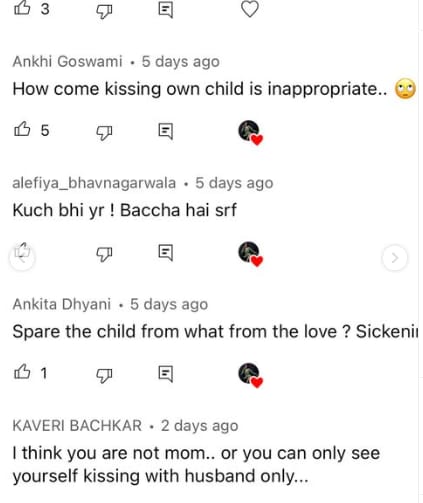Toggle the empty heart on top comment
423x503 pixels.
tap(250, 9)
